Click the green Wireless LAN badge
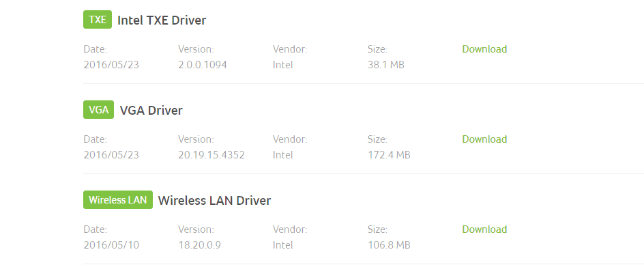 [x=118, y=199]
